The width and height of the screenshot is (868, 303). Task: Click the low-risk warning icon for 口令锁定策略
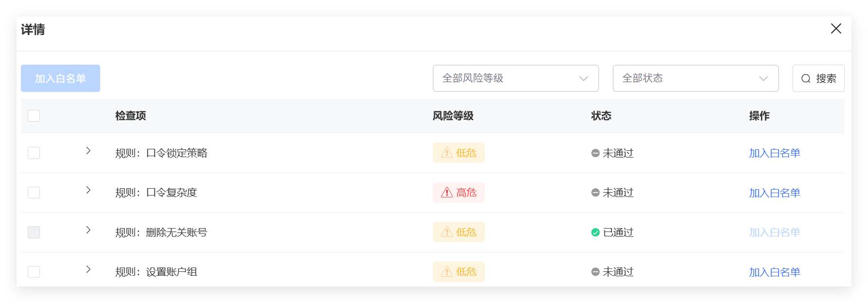[447, 153]
